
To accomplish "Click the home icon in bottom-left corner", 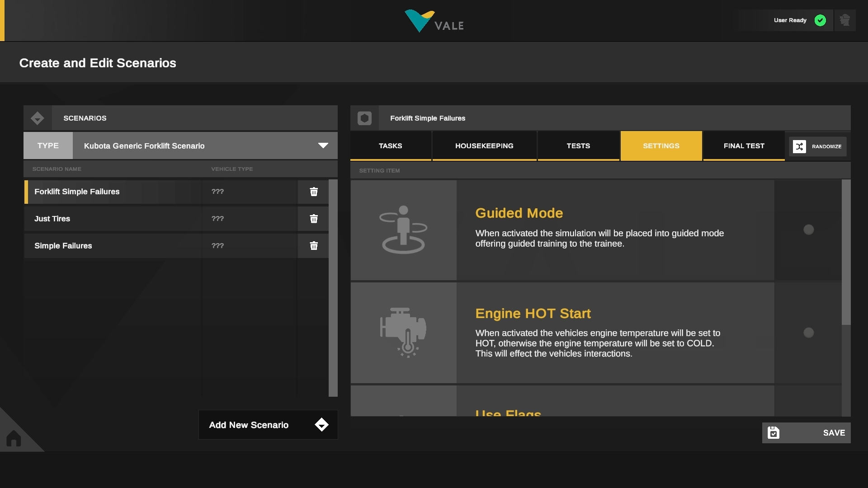I will point(14,438).
